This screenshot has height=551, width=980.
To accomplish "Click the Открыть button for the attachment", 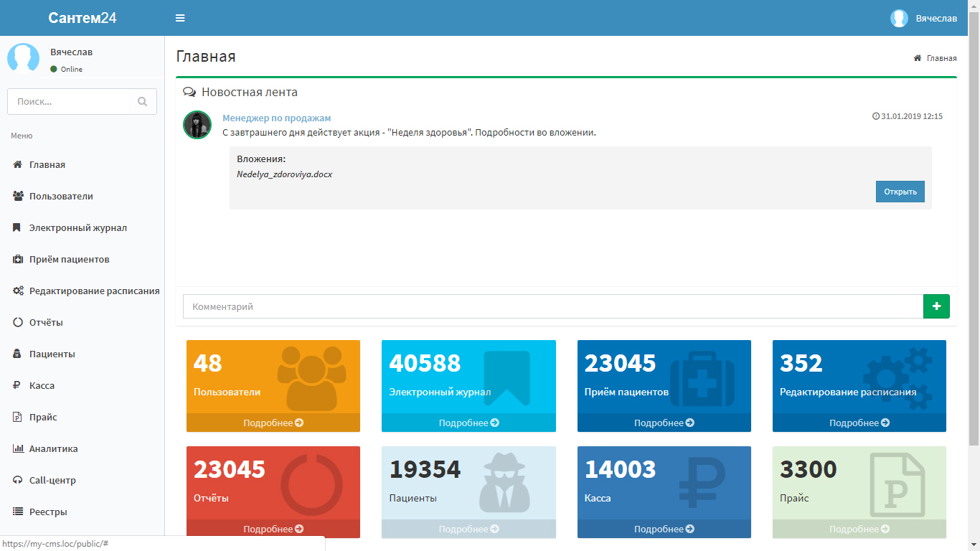I will coord(900,192).
